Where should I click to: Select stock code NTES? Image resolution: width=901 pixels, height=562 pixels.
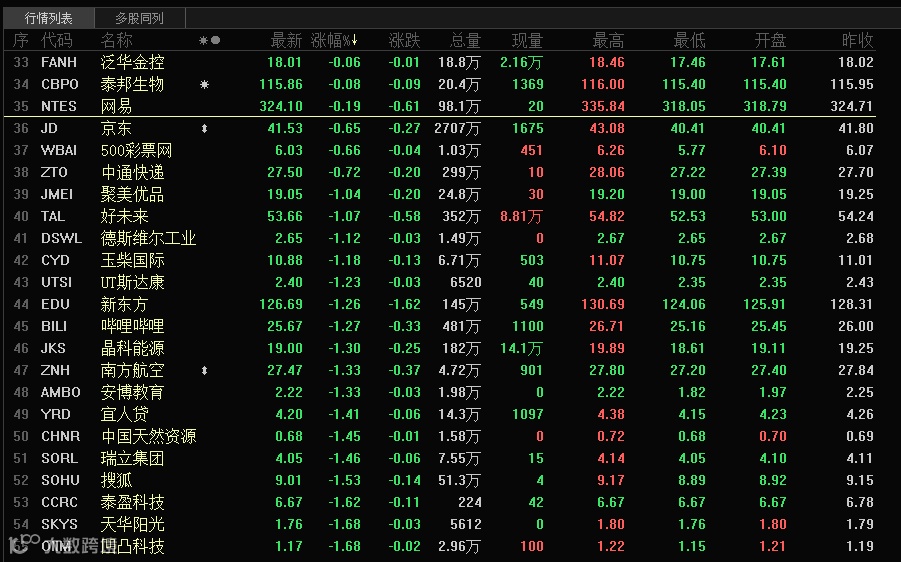59,106
